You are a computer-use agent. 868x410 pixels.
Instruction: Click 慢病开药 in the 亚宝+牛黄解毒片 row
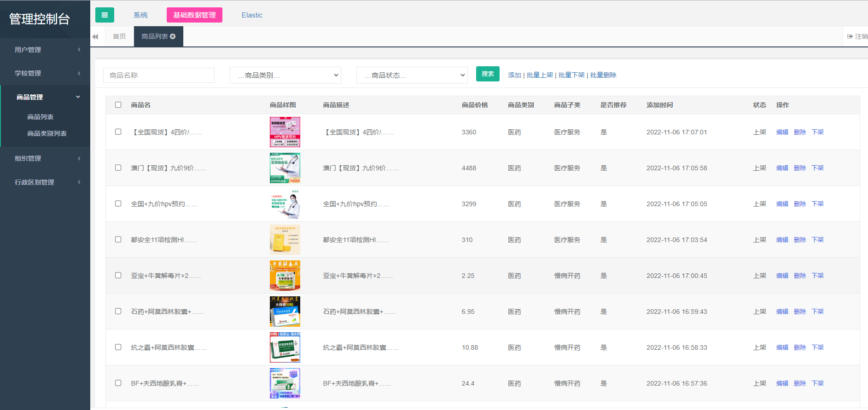point(567,276)
